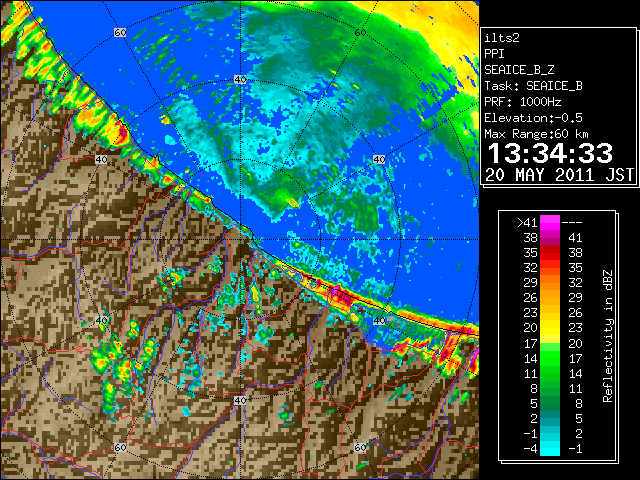Select the 60 km ring label in the northwest
The width and height of the screenshot is (640, 480).
coord(120,33)
